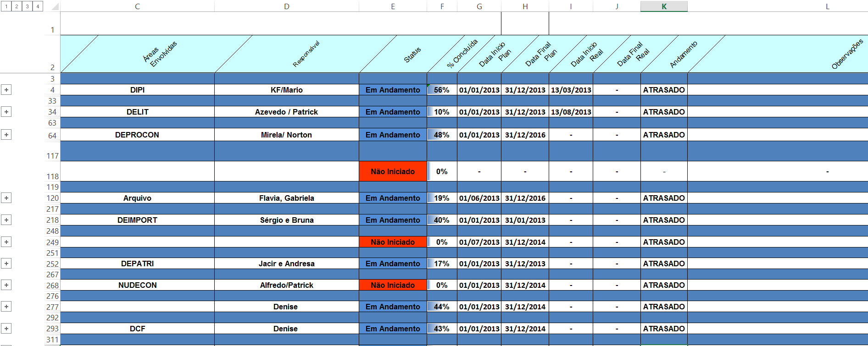
Task: Click the 48% progress bar cell
Action: coord(442,135)
